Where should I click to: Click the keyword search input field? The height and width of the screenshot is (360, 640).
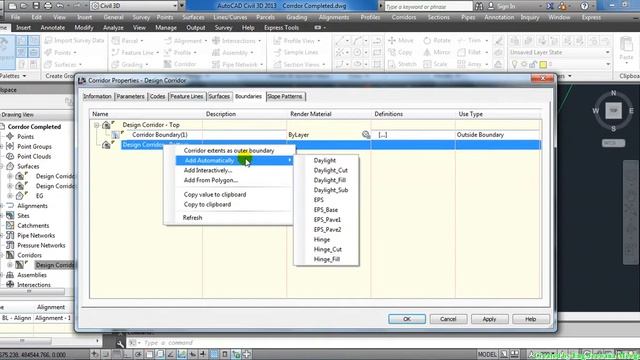pyautogui.click(x=429, y=7)
